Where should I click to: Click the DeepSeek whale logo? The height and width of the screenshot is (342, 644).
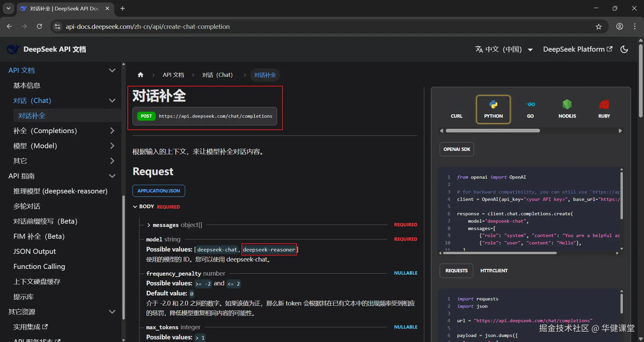[13, 49]
